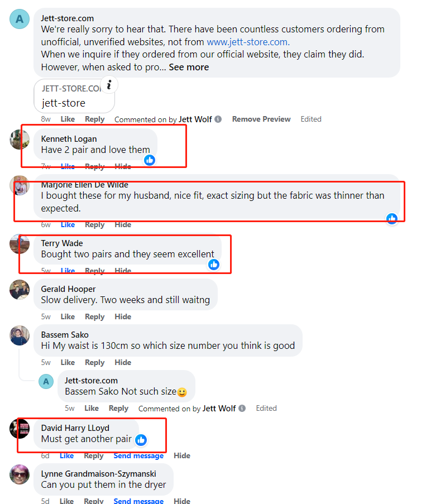The height and width of the screenshot is (504, 426).
Task: View Edited history on Bassem Sako reply
Action: point(266,408)
